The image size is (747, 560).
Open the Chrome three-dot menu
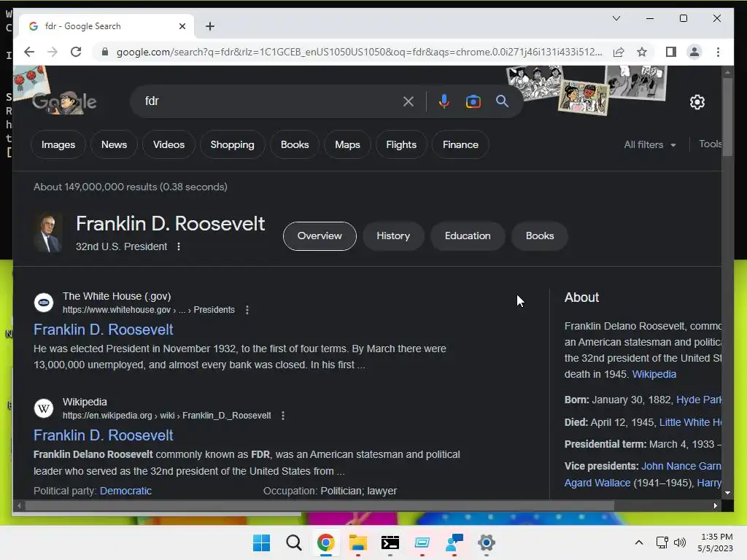pyautogui.click(x=718, y=52)
